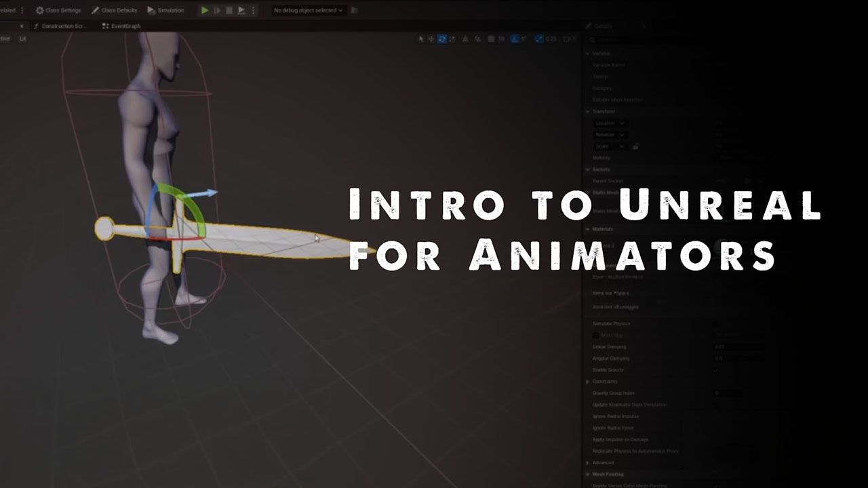Choose the select-objects cursor tool
The image size is (868, 488).
click(x=421, y=39)
